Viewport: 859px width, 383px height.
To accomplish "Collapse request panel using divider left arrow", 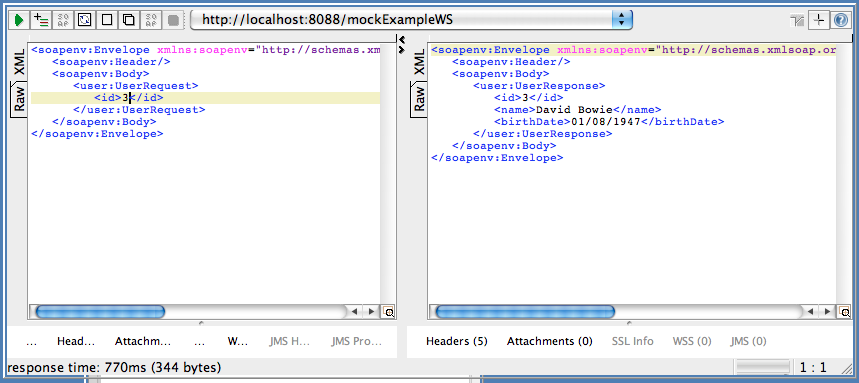I will tap(402, 39).
